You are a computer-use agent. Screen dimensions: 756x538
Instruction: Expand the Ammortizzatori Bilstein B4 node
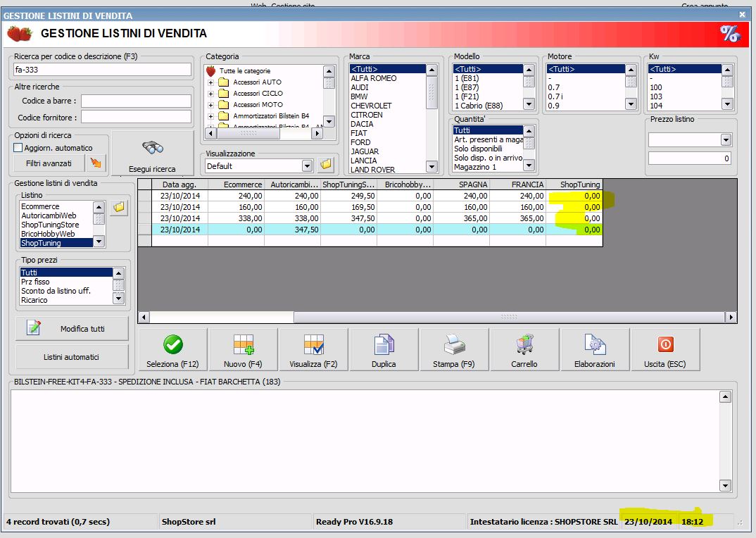tap(210, 116)
